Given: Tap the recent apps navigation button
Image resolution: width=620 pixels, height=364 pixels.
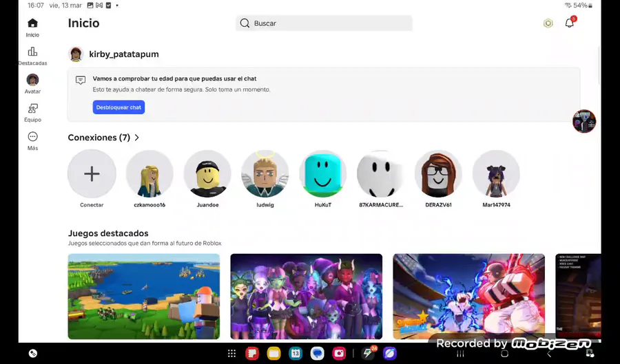Looking at the screenshot, I should tap(460, 354).
